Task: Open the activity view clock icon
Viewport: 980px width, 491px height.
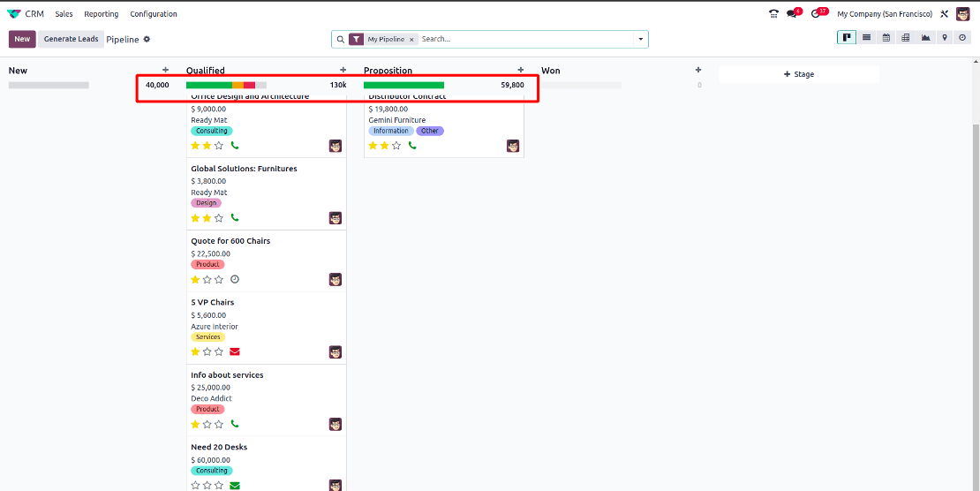Action: click(962, 38)
